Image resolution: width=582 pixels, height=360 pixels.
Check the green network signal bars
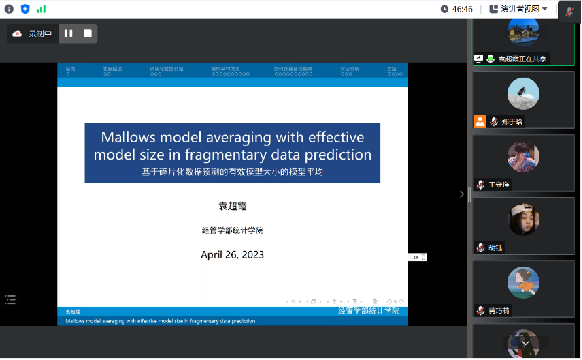(x=41, y=9)
